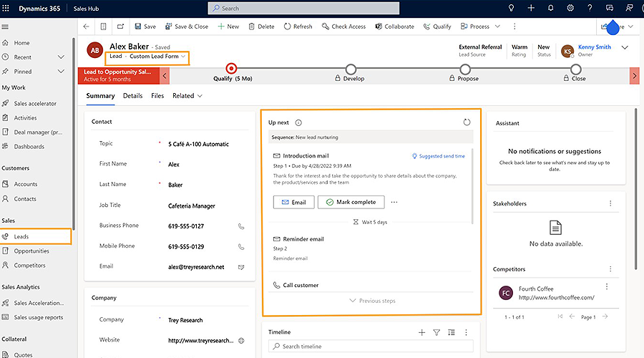Click the Search timeline field

click(371, 346)
